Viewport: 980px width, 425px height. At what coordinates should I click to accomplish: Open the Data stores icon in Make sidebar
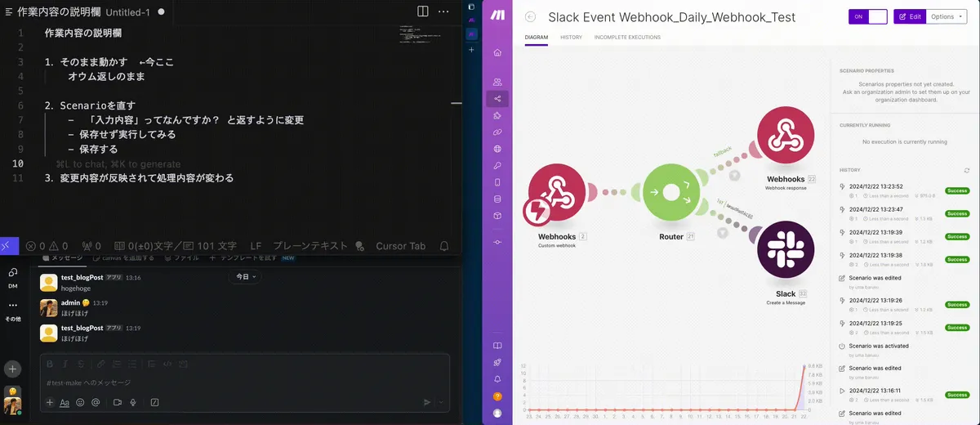pos(497,199)
